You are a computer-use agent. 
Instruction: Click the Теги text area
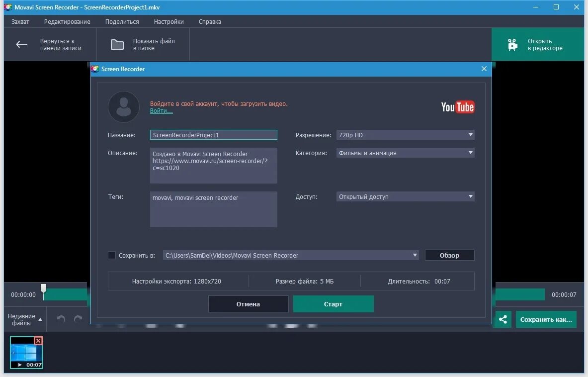pyautogui.click(x=213, y=209)
